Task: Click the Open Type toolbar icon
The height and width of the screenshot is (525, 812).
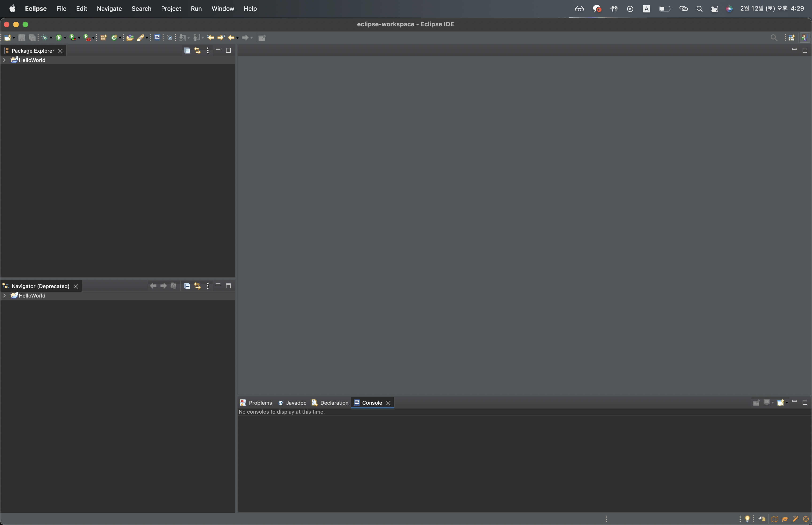Action: pos(130,38)
